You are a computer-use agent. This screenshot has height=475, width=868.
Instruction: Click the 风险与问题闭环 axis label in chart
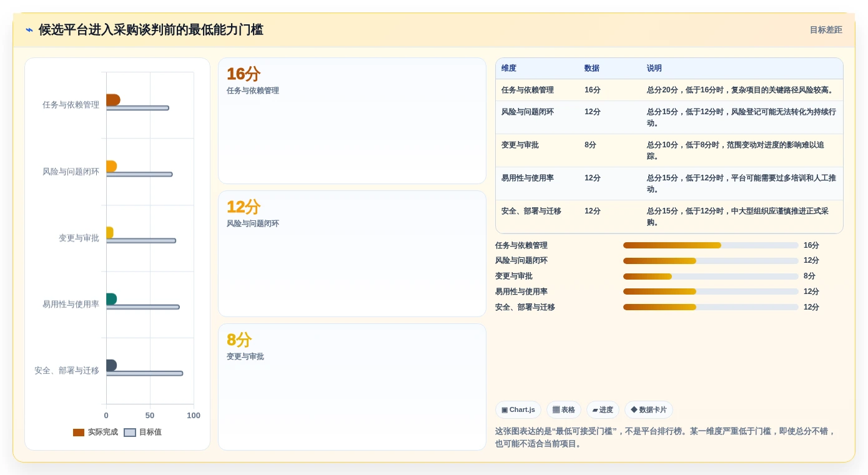coord(71,172)
